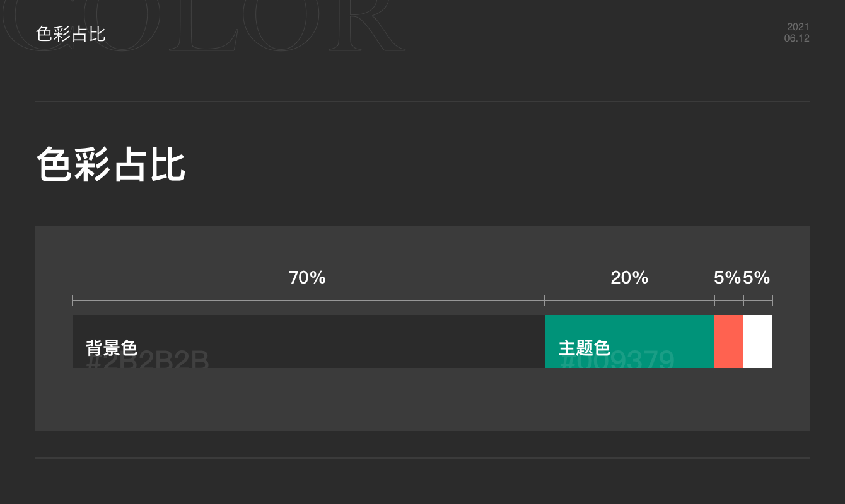
Task: Click the rightmost tick on the ruler
Action: (772, 301)
